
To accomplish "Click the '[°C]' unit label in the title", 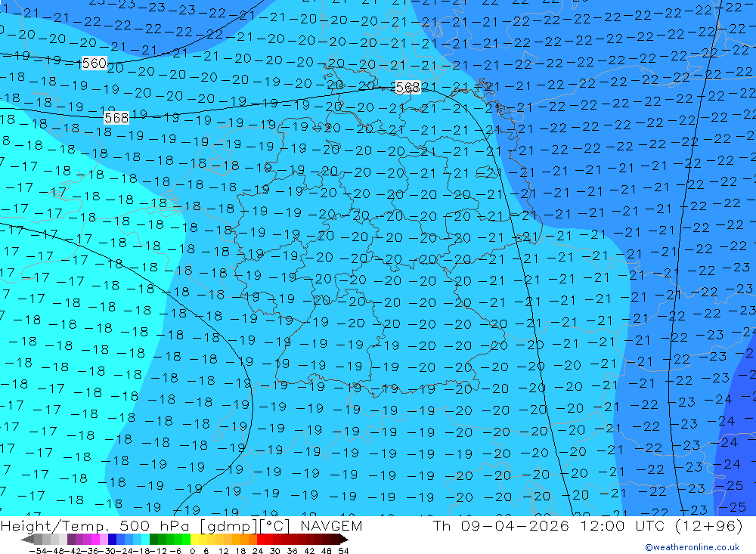I will click(274, 526).
